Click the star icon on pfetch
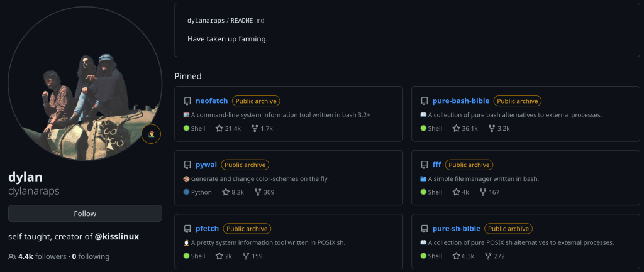 click(219, 256)
